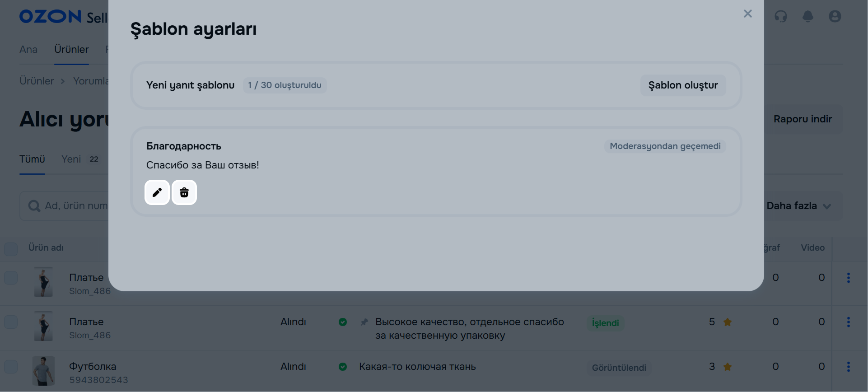This screenshot has height=392, width=868.
Task: Open notifications bell icon
Action: coord(807,17)
